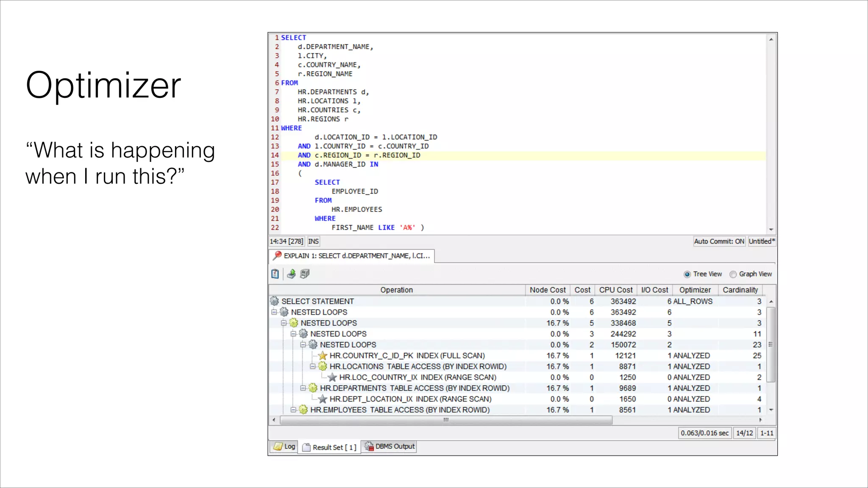Click the gray star icon for HR.DEPT_LOCATION_IX
Screen dimensions: 868x488
tap(323, 399)
